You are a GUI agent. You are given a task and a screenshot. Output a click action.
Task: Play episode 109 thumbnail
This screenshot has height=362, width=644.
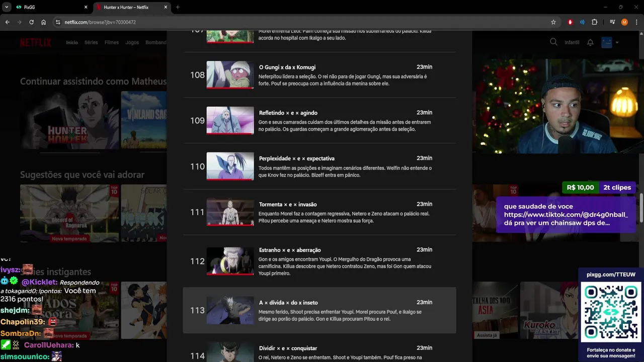pos(230,121)
